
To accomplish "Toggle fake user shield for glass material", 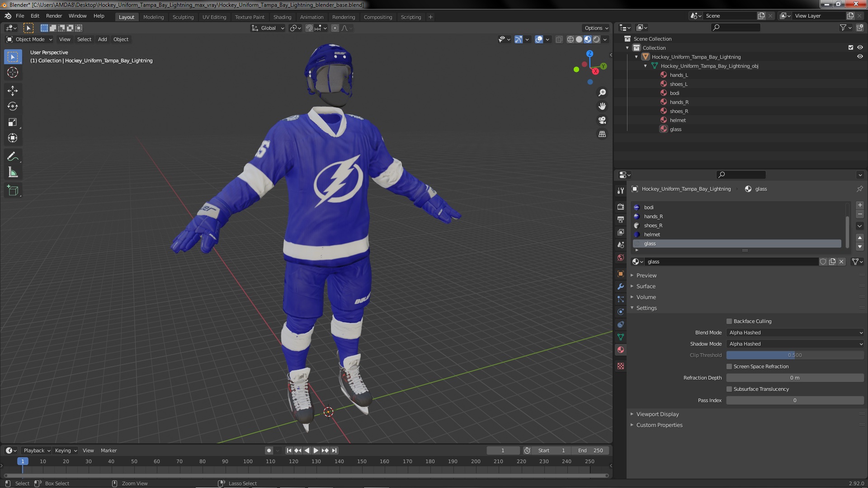I will coord(823,262).
